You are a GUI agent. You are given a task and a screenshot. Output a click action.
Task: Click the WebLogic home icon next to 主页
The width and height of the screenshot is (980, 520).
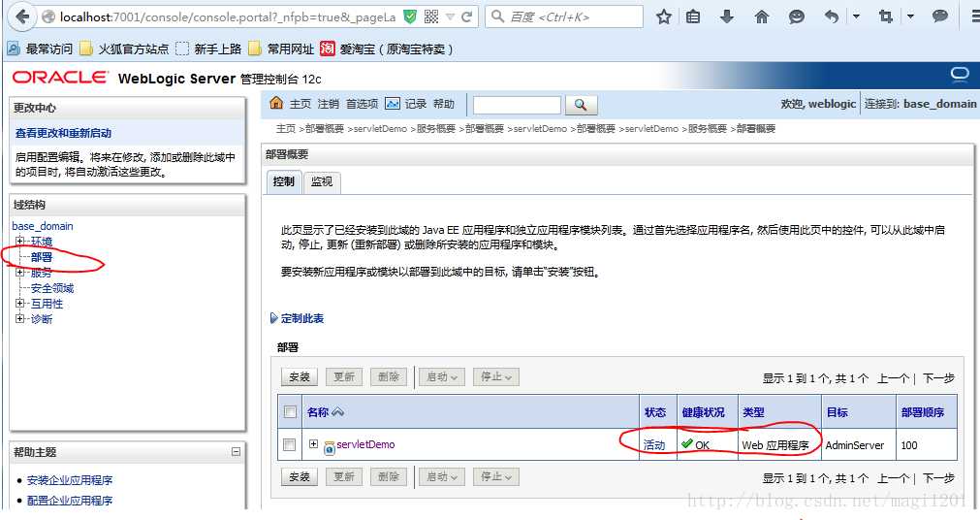[x=276, y=103]
